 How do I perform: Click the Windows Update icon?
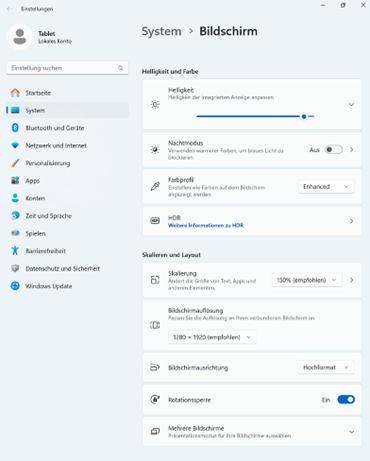coord(15,286)
